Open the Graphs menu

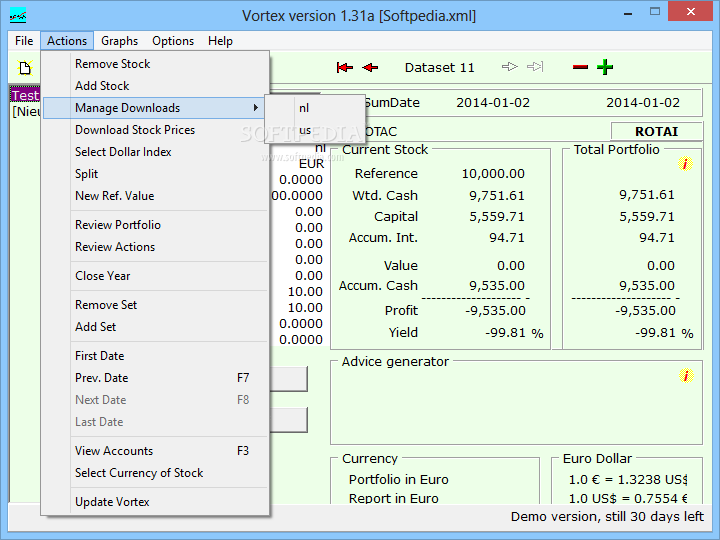[x=119, y=41]
